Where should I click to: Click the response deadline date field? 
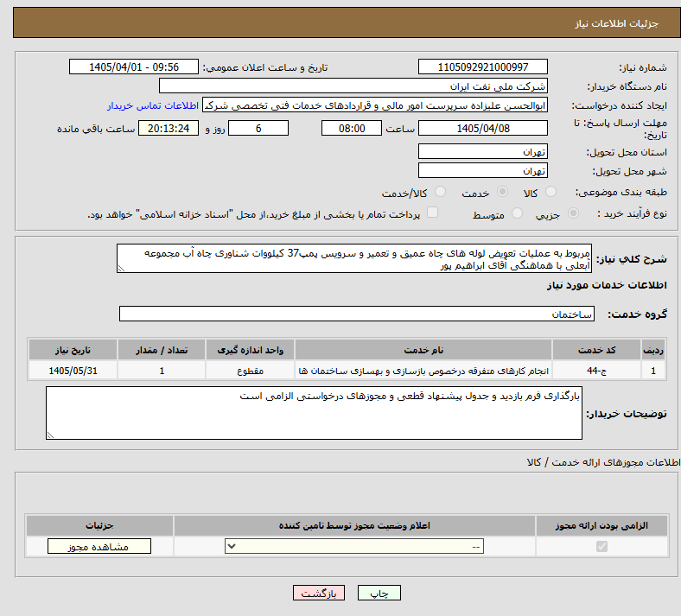(483, 129)
